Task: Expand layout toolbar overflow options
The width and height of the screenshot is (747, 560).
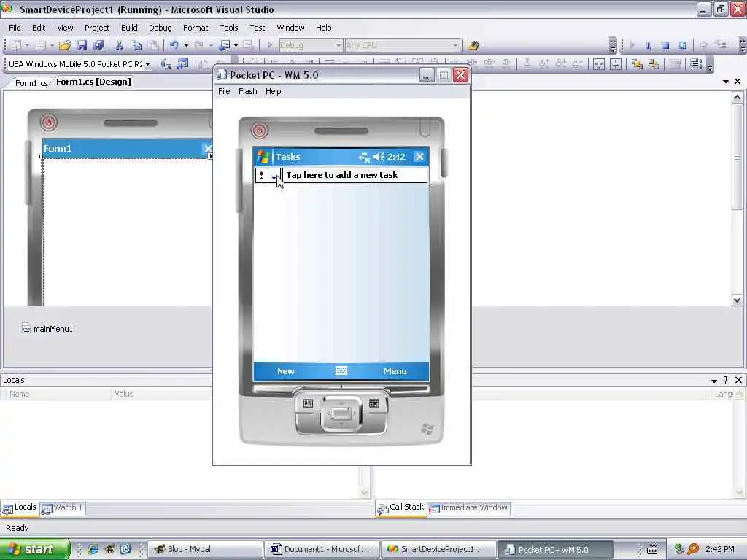Action: [x=710, y=65]
